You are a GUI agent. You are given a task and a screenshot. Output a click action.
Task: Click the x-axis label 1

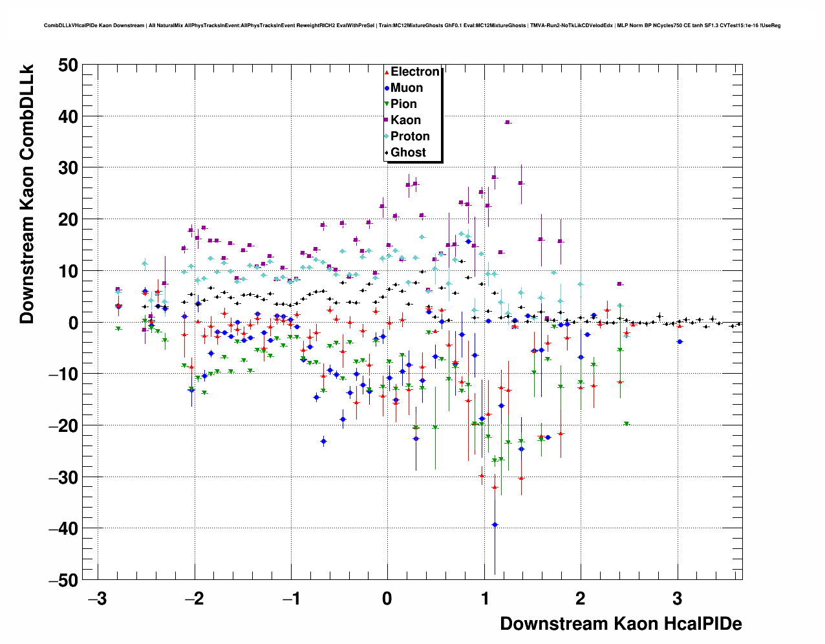485,599
